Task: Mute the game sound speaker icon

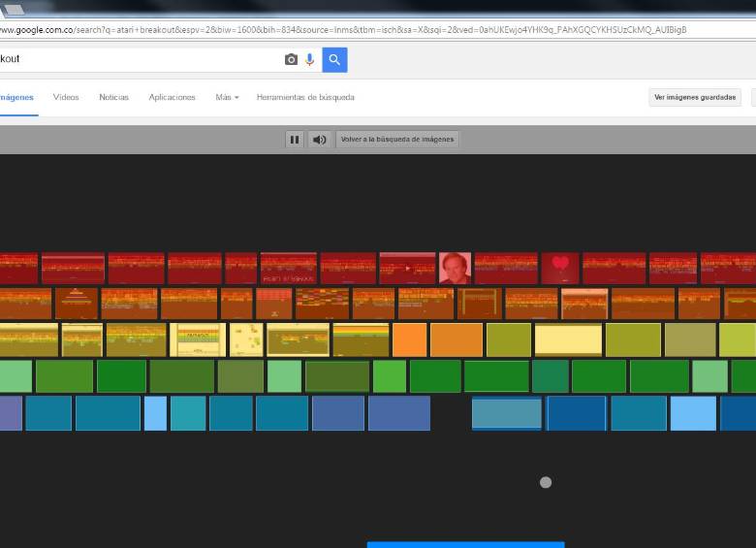Action: click(x=319, y=140)
